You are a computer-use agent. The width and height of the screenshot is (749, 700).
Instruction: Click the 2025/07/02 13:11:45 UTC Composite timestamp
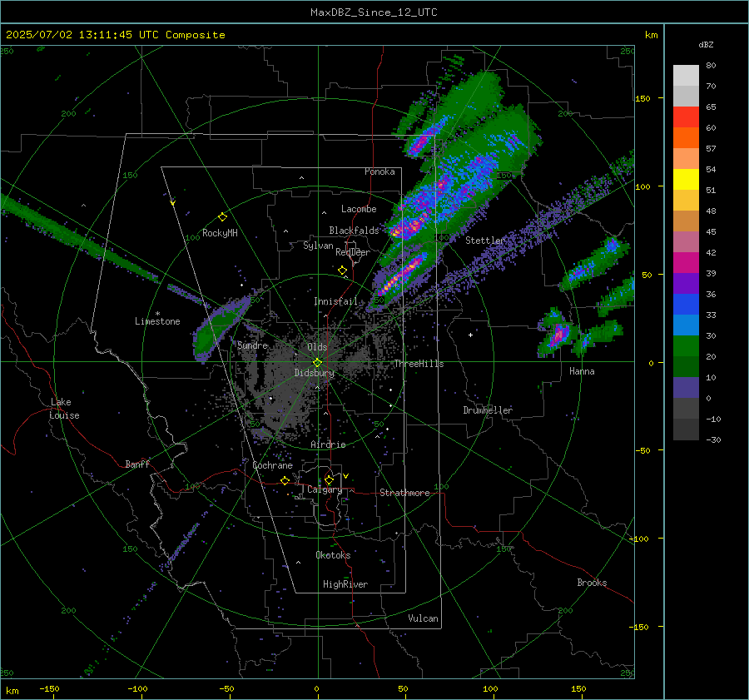coord(115,35)
